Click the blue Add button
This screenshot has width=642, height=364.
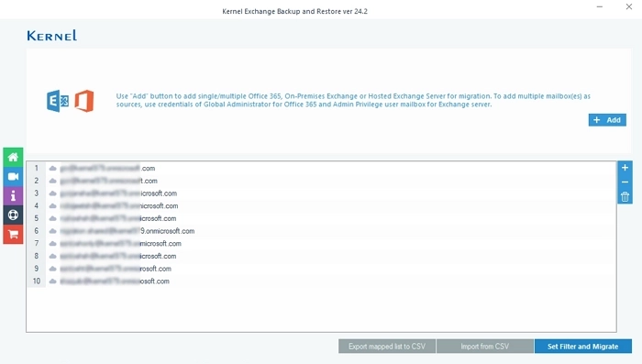(x=607, y=120)
